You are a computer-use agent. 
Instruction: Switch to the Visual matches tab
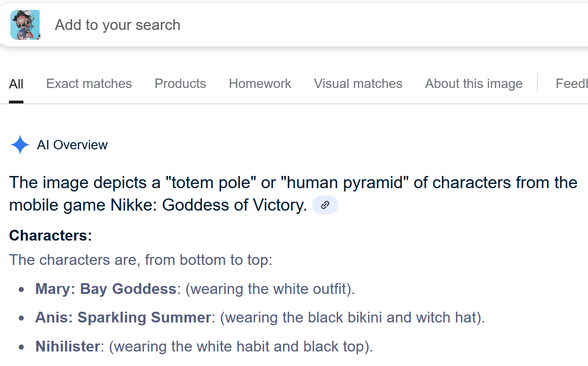coord(358,84)
